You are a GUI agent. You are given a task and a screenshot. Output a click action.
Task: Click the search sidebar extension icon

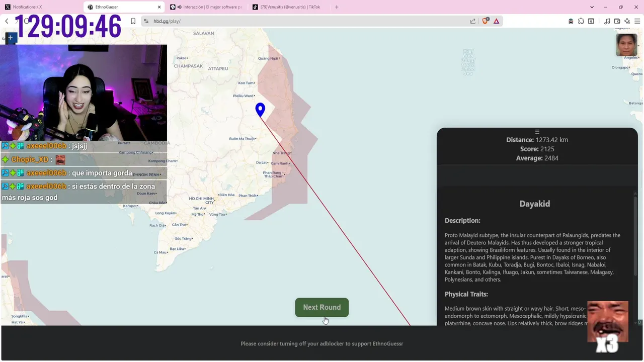[591, 21]
